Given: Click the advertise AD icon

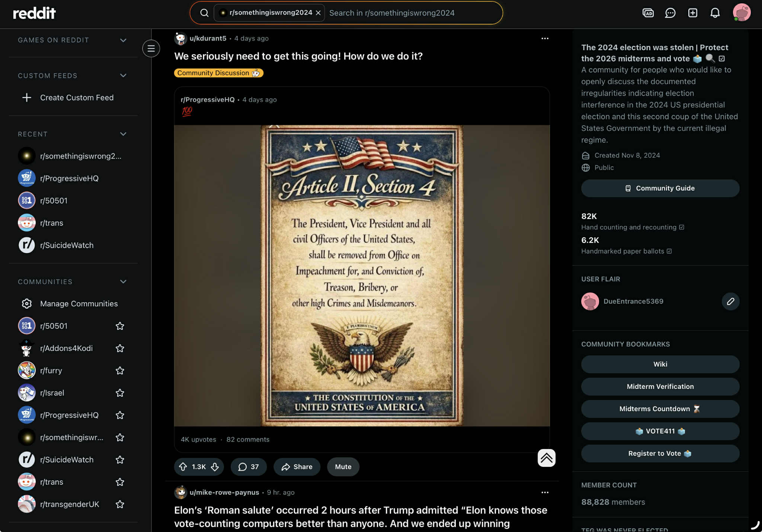Looking at the screenshot, I should click(x=648, y=13).
